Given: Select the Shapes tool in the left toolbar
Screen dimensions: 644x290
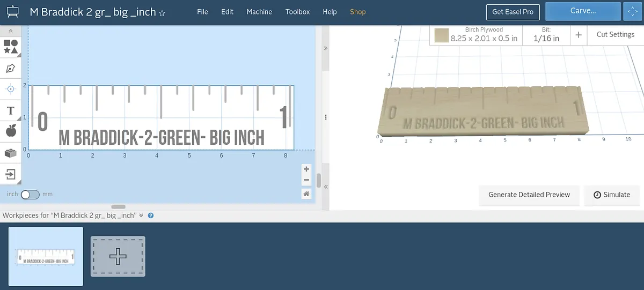Looking at the screenshot, I should click(10, 47).
